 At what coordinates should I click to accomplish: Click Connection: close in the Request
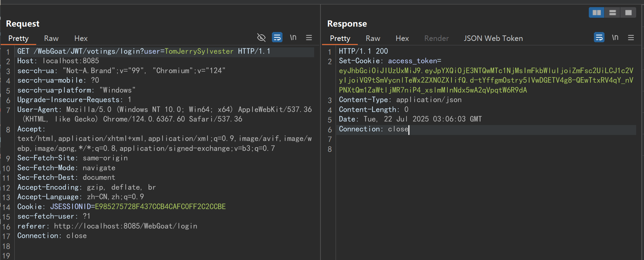point(52,235)
